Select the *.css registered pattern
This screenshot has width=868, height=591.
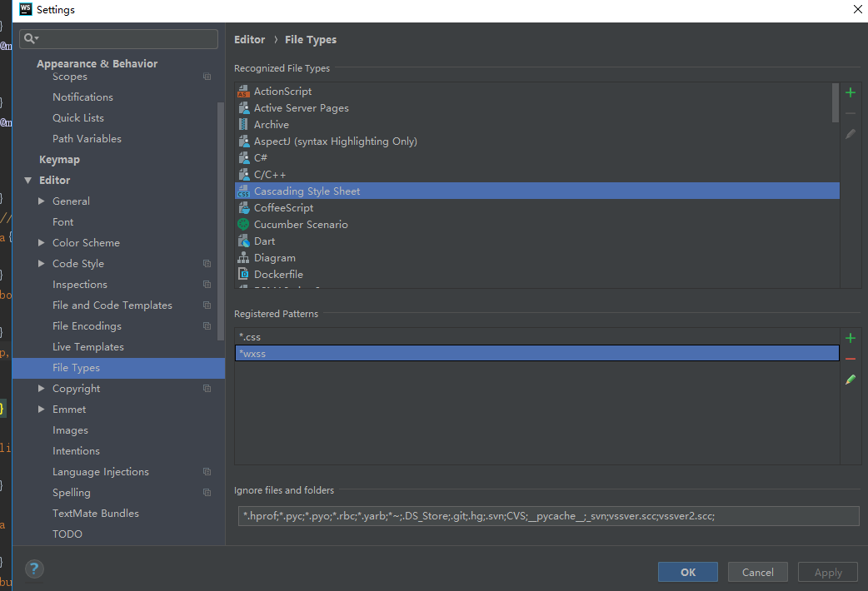click(537, 336)
